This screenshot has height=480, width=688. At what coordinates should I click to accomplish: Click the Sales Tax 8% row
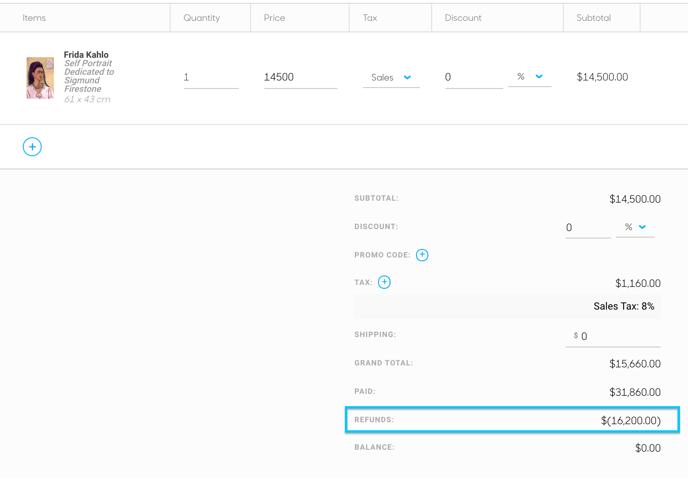click(507, 306)
